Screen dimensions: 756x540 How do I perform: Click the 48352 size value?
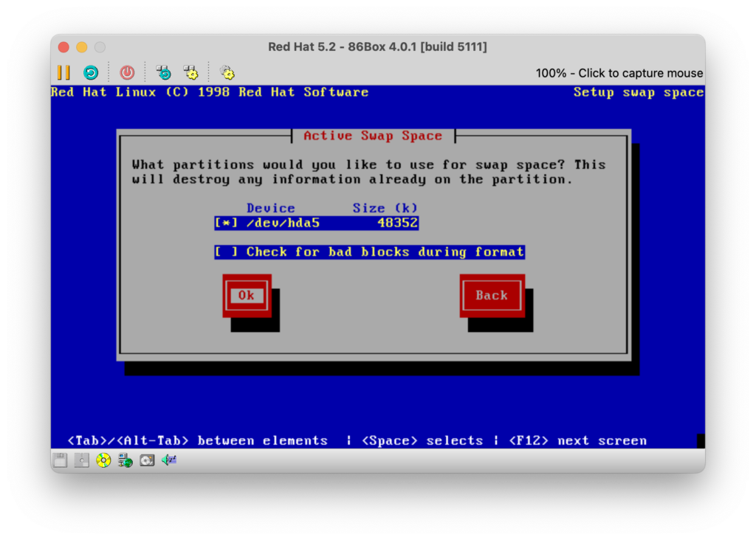[398, 223]
